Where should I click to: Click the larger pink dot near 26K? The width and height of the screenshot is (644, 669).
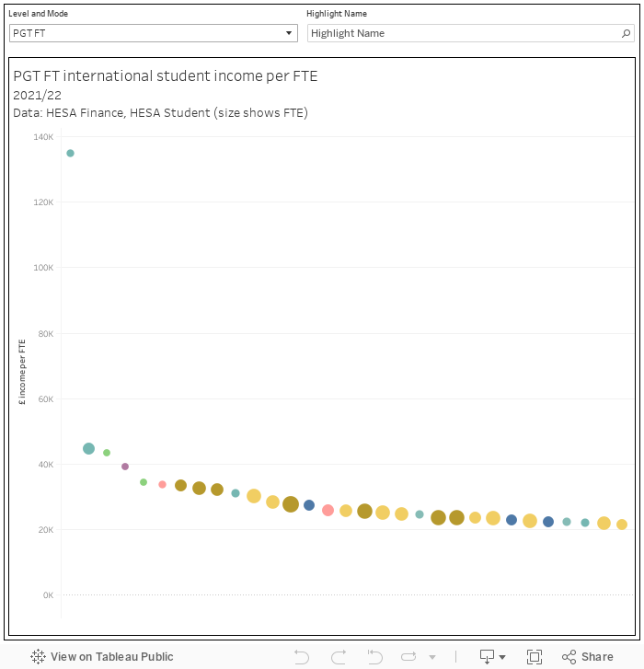[x=328, y=510]
